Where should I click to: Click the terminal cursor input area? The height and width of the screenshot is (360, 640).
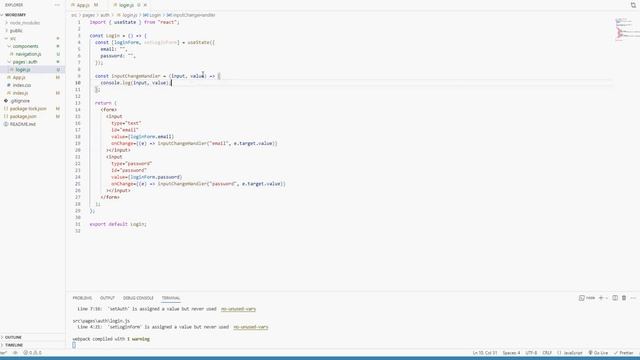coord(74,345)
